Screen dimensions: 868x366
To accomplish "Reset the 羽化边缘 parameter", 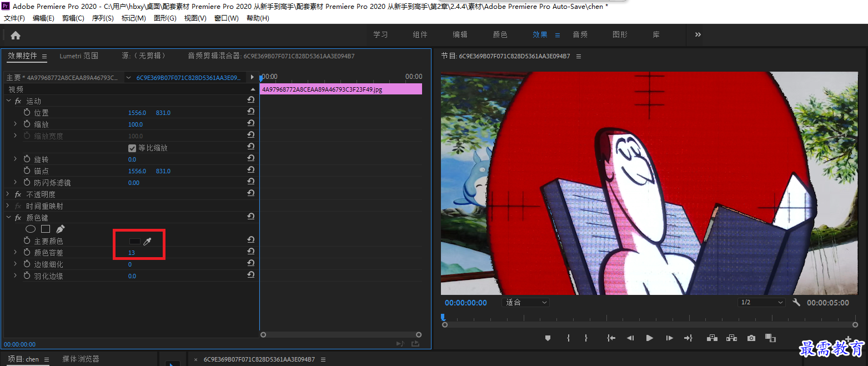I will [251, 275].
